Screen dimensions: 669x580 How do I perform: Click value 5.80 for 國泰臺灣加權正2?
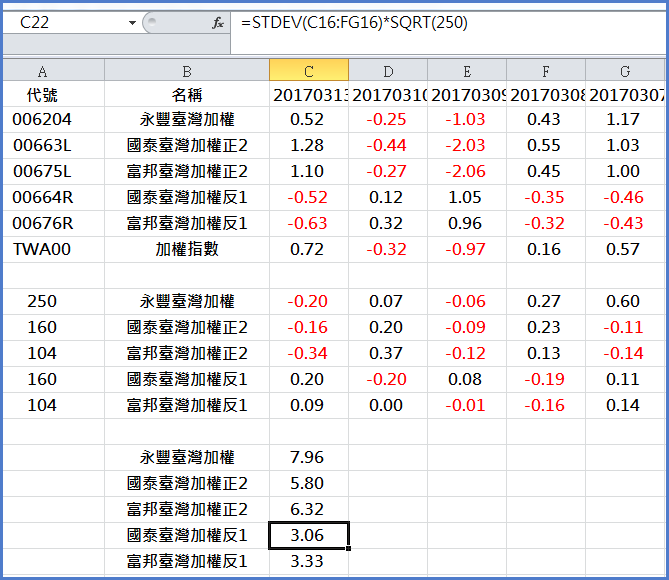tap(309, 484)
